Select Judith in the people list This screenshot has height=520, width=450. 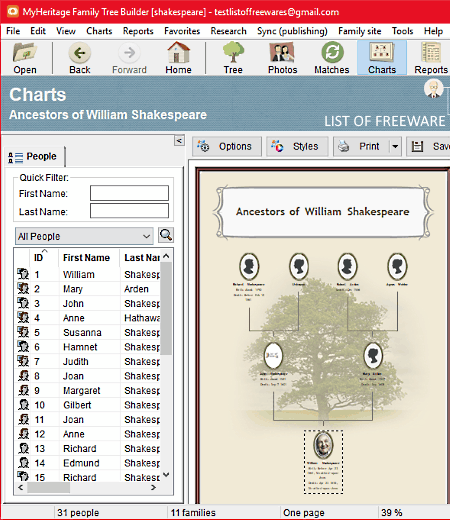pyautogui.click(x=88, y=361)
